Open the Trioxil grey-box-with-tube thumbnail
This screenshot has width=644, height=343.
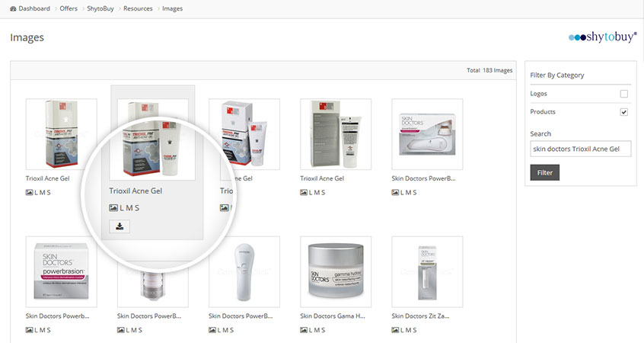336,134
